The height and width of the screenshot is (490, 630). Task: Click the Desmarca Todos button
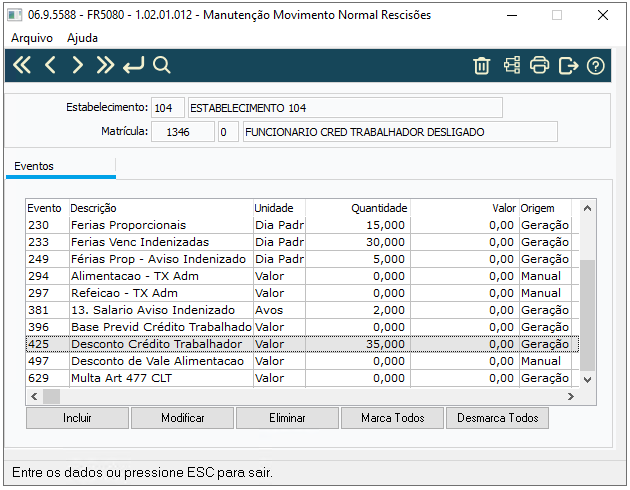497,418
